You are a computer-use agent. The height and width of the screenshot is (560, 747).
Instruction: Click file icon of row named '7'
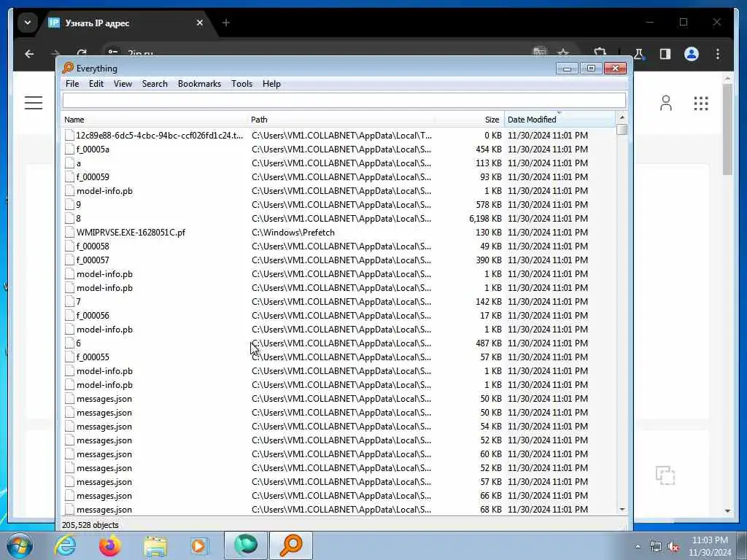(x=69, y=301)
